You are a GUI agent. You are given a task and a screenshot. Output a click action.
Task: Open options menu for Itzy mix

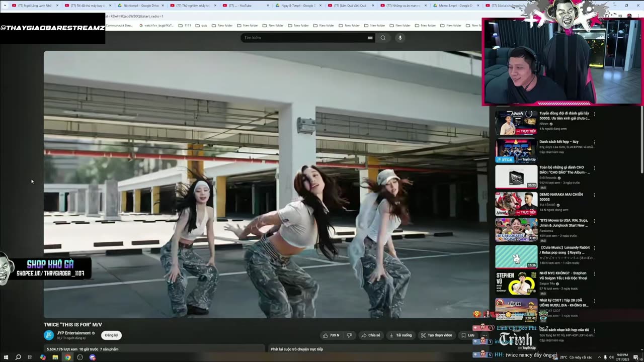pyautogui.click(x=594, y=142)
